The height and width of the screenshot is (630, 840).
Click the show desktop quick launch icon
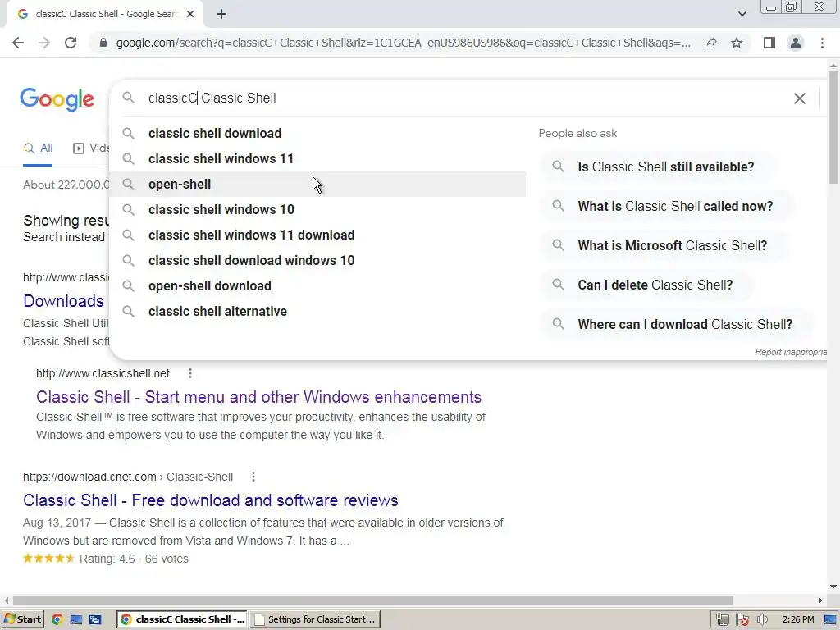(x=75, y=619)
